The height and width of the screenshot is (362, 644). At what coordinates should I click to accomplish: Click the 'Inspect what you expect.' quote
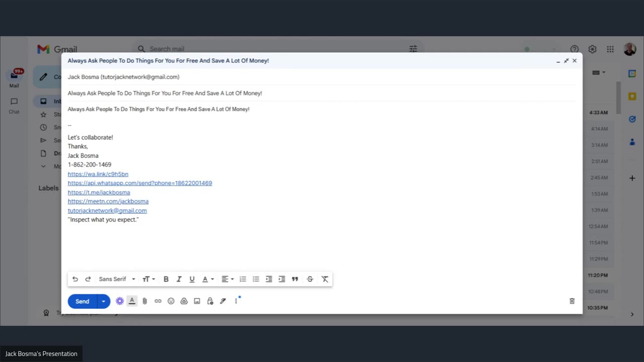point(103,220)
